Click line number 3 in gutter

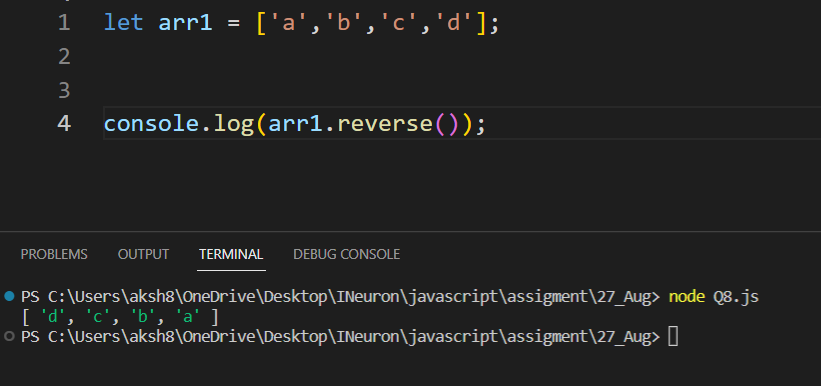[64, 90]
